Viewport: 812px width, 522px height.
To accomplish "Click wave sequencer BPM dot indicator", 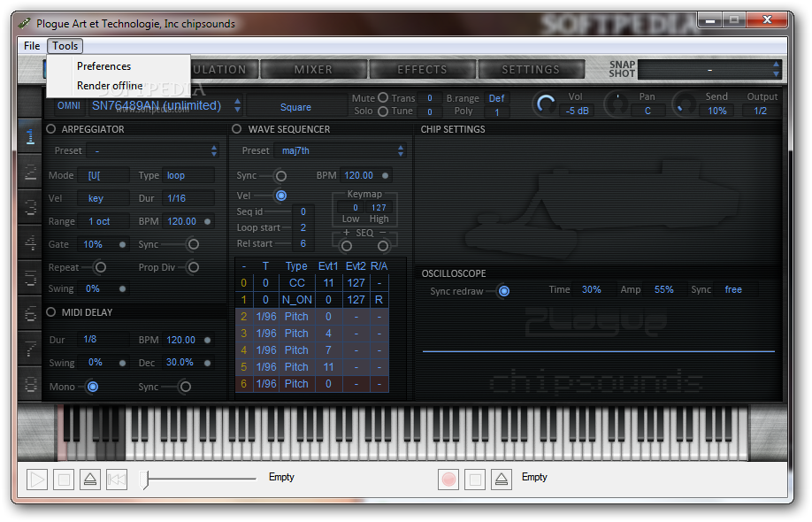I will (x=385, y=175).
